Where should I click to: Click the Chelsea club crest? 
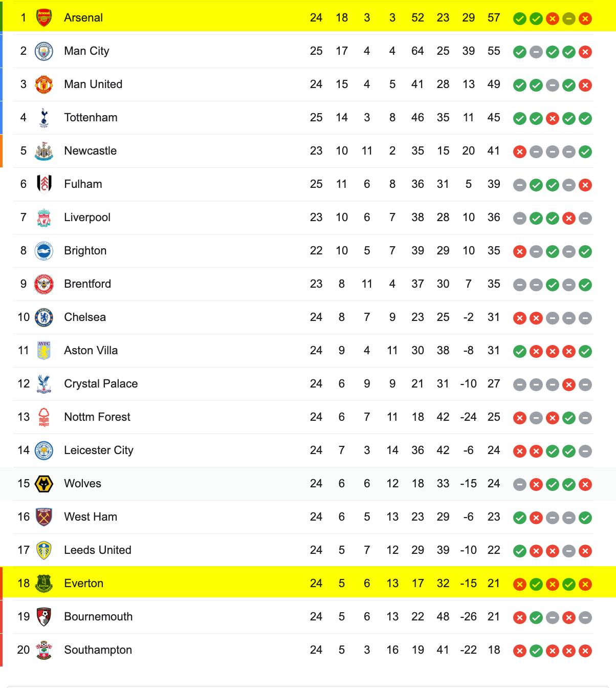[x=44, y=317]
